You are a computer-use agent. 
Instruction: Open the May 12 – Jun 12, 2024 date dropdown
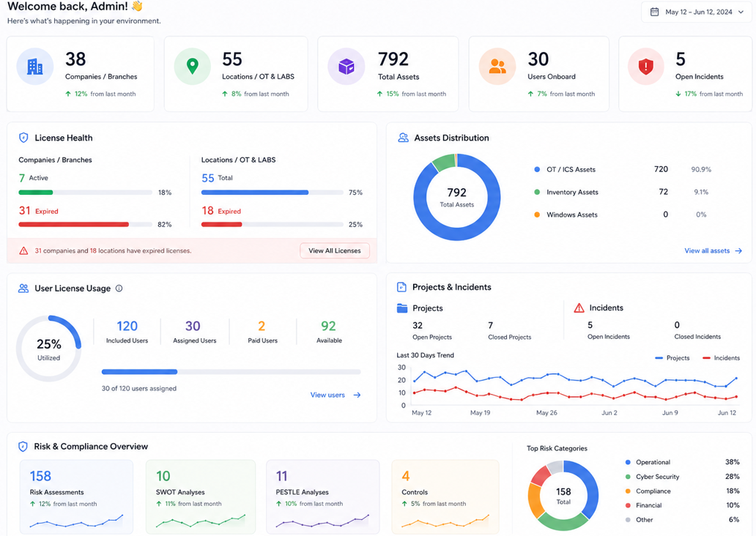pyautogui.click(x=696, y=12)
